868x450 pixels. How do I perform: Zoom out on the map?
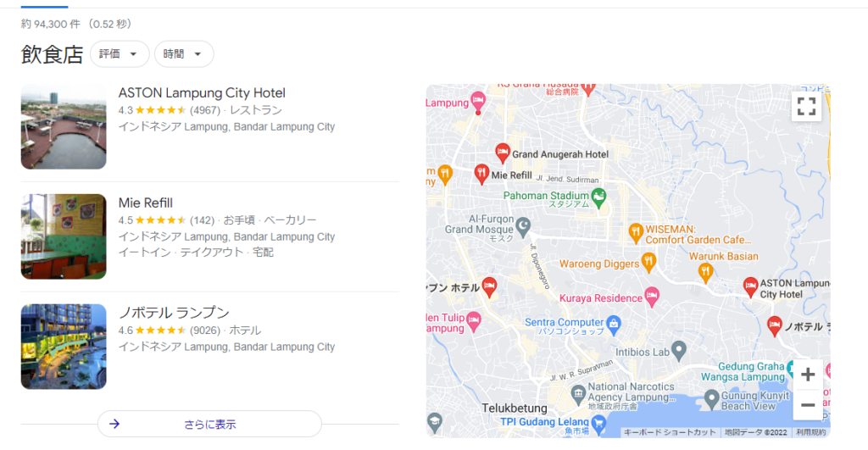808,405
